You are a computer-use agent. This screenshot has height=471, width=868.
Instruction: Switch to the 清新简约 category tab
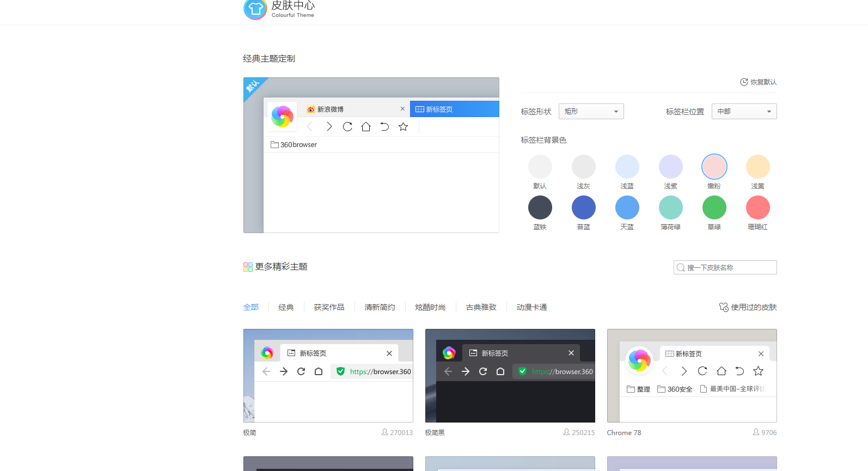(380, 307)
